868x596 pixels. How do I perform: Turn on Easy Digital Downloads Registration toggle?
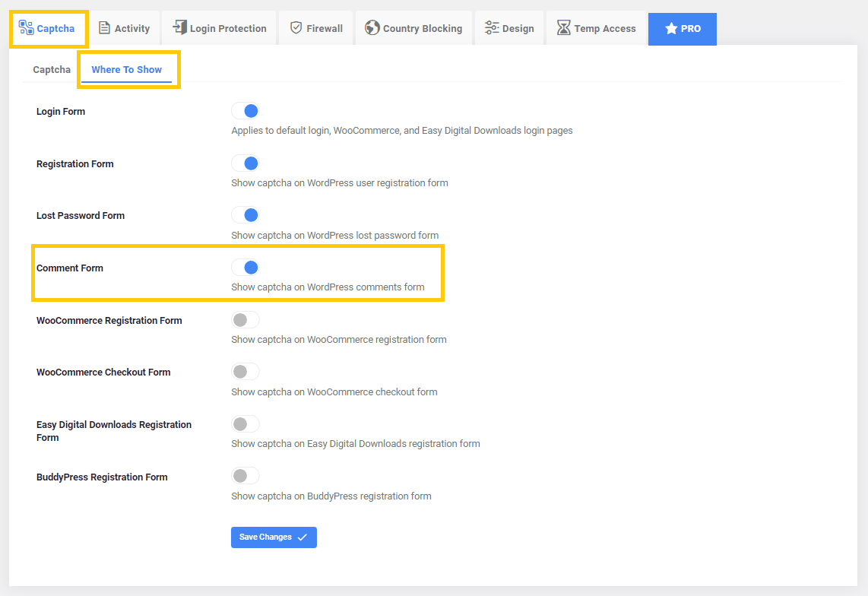pos(246,424)
